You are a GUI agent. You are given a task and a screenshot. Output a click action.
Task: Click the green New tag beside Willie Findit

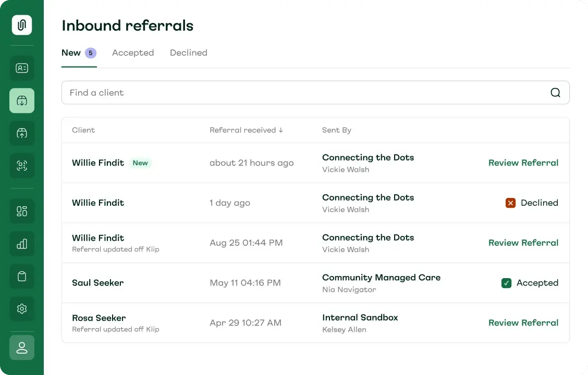click(140, 163)
